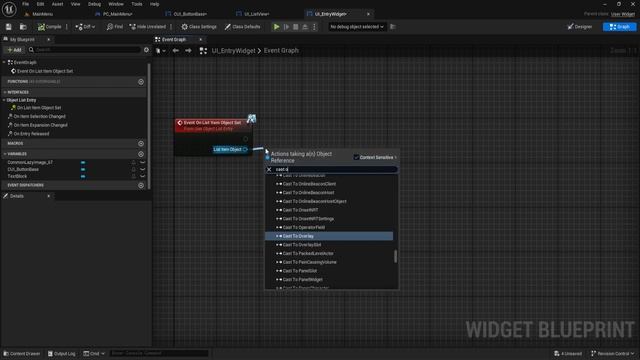Open the Debug menu
The height and width of the screenshot is (360, 640).
(x=94, y=4)
